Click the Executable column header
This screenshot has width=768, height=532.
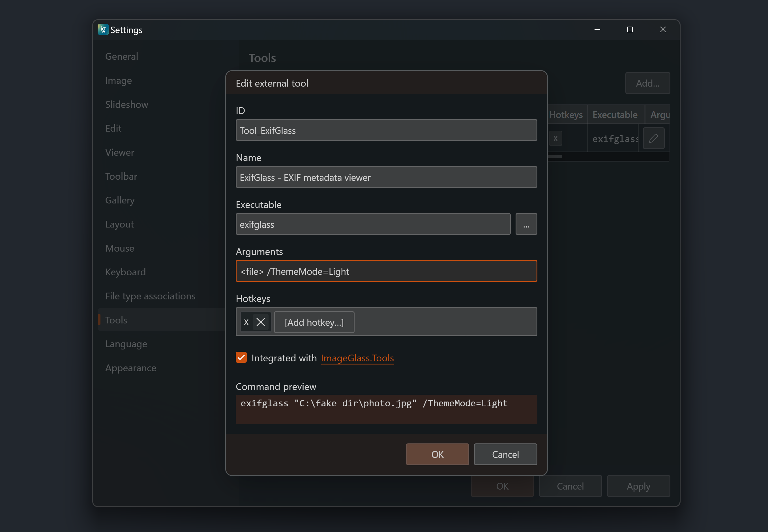coord(615,114)
